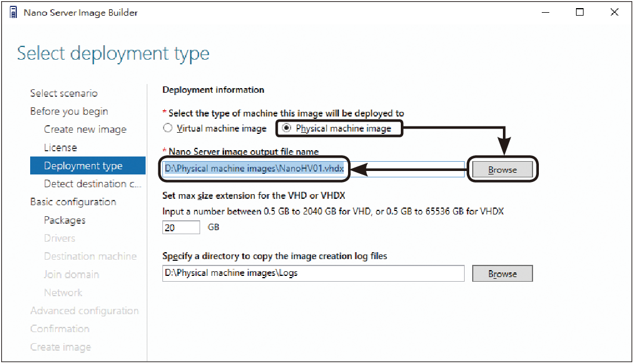Maximize the Nano Server Image Builder window
The image size is (634, 364).
coord(580,12)
